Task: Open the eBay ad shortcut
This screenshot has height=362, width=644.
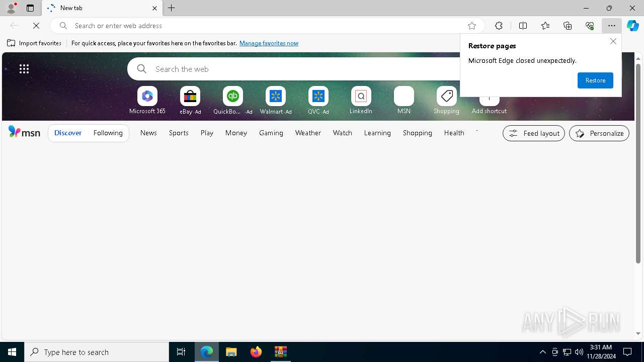Action: (190, 101)
